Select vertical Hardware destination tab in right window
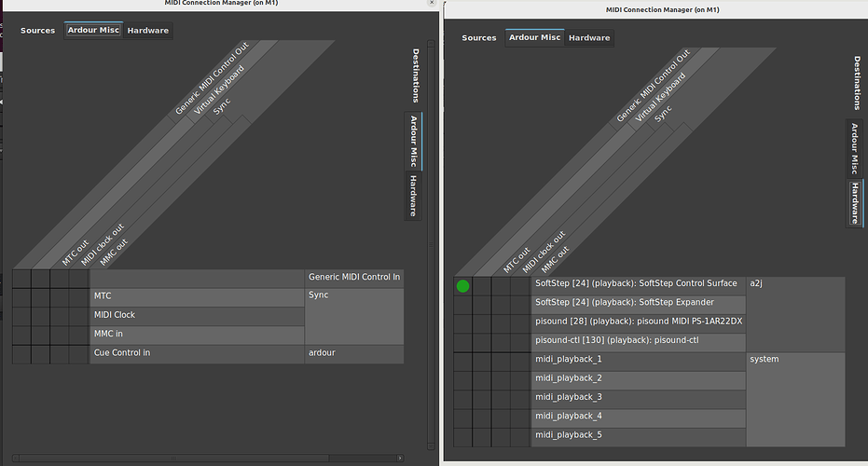Viewport: 868px width, 466px height. [x=854, y=202]
